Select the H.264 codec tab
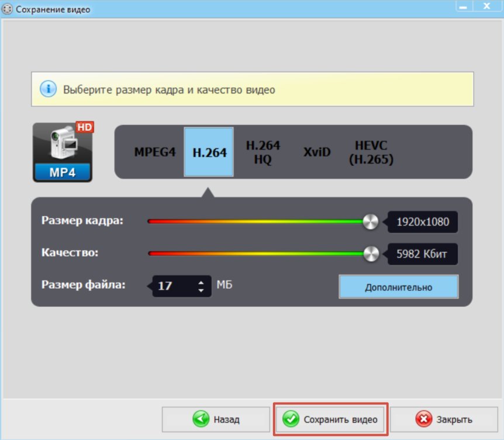This screenshot has width=504, height=440. (209, 153)
